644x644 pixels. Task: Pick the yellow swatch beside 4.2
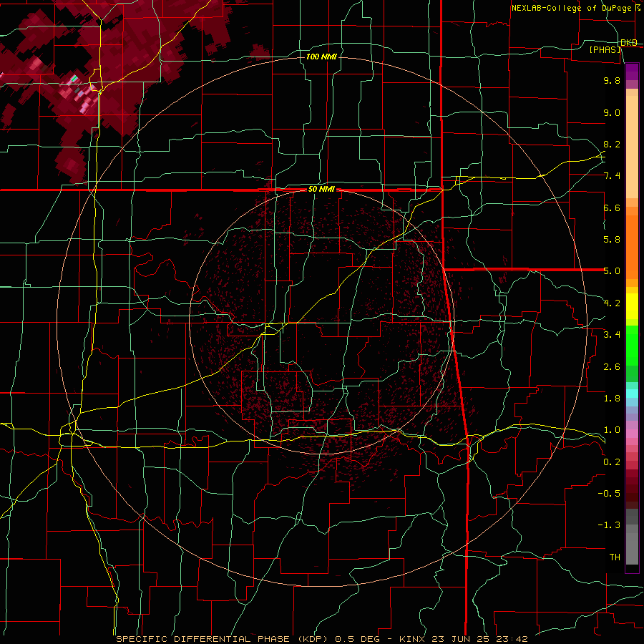(632, 306)
